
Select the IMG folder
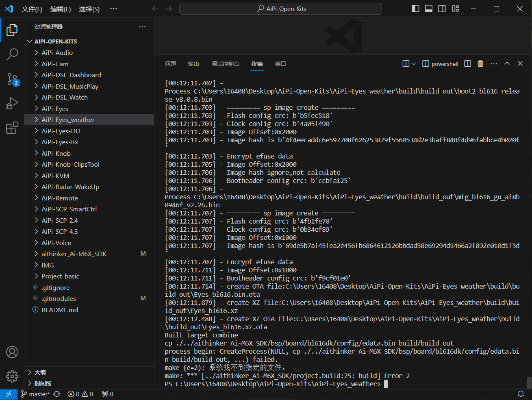click(x=89, y=265)
